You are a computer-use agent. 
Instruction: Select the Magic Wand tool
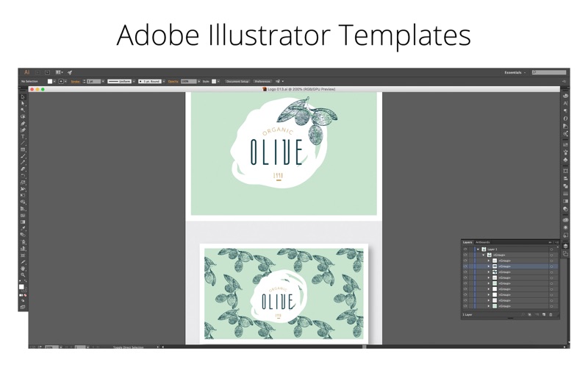(x=23, y=110)
